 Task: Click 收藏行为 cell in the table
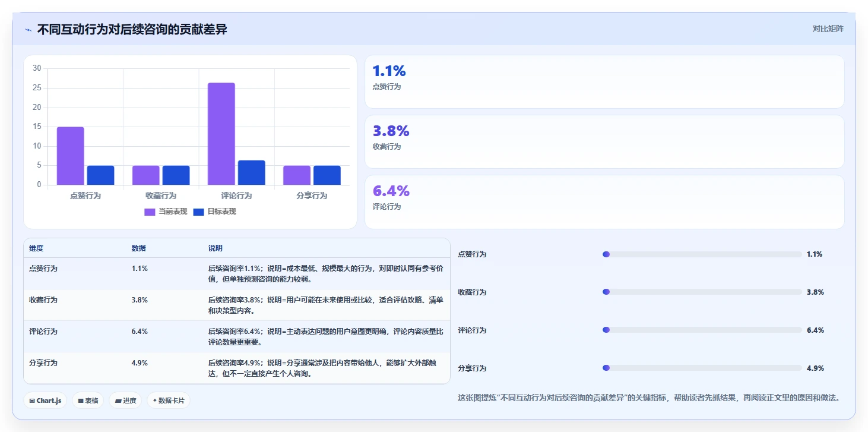pos(43,300)
